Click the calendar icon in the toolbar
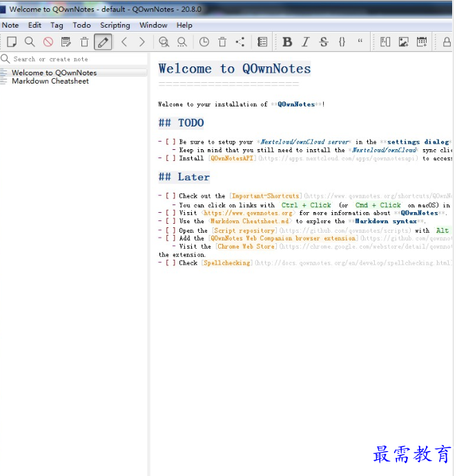The image size is (457, 476). click(x=422, y=42)
